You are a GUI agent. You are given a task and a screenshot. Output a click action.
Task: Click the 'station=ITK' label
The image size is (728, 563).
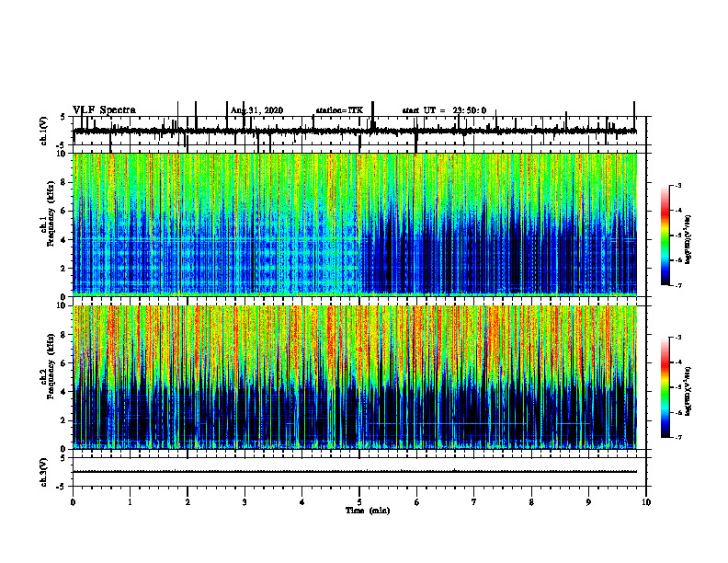click(x=339, y=110)
